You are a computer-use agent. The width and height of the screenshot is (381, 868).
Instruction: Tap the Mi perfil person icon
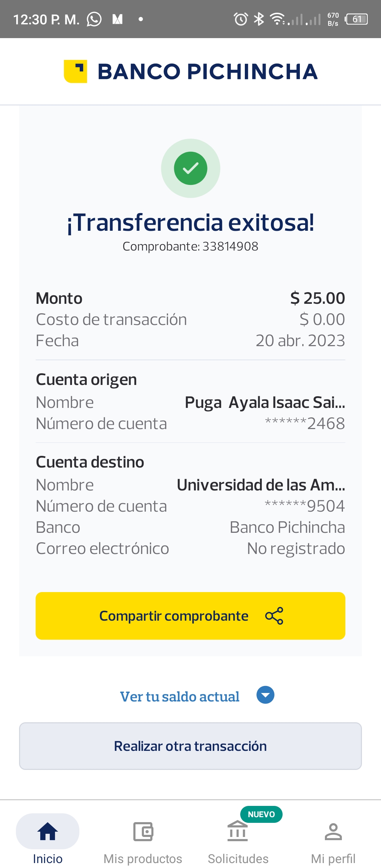(333, 831)
